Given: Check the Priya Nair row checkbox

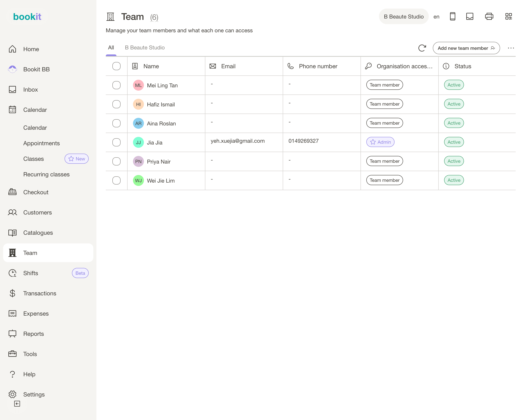Looking at the screenshot, I should tap(116, 161).
